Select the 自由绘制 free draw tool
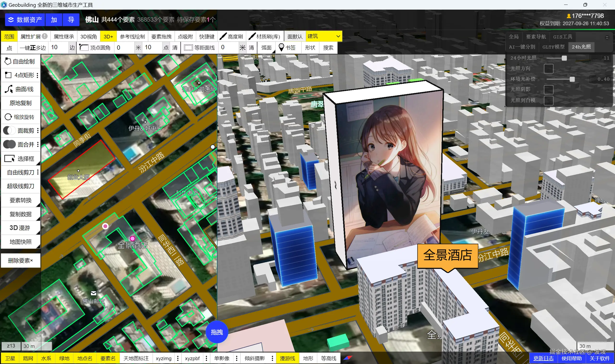615x364 pixels. 21,61
